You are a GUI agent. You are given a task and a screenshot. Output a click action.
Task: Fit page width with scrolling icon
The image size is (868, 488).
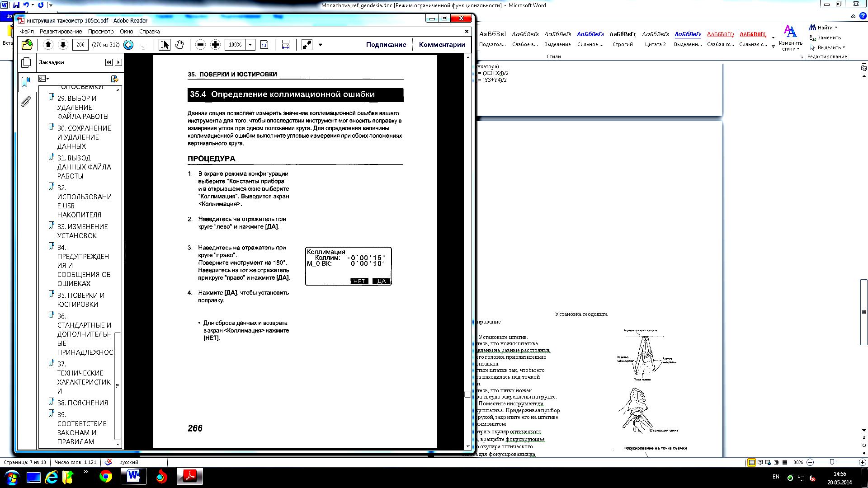[286, 44]
